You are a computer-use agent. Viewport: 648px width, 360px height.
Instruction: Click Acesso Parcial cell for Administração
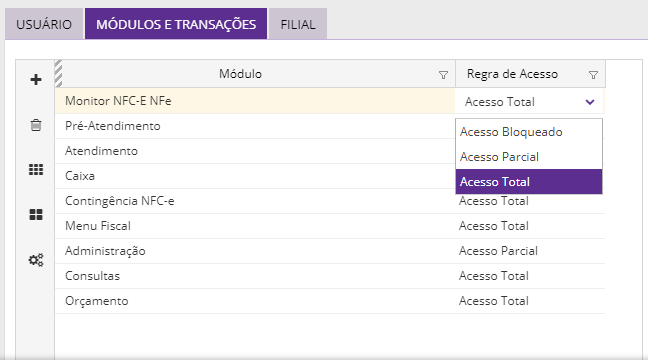click(498, 251)
